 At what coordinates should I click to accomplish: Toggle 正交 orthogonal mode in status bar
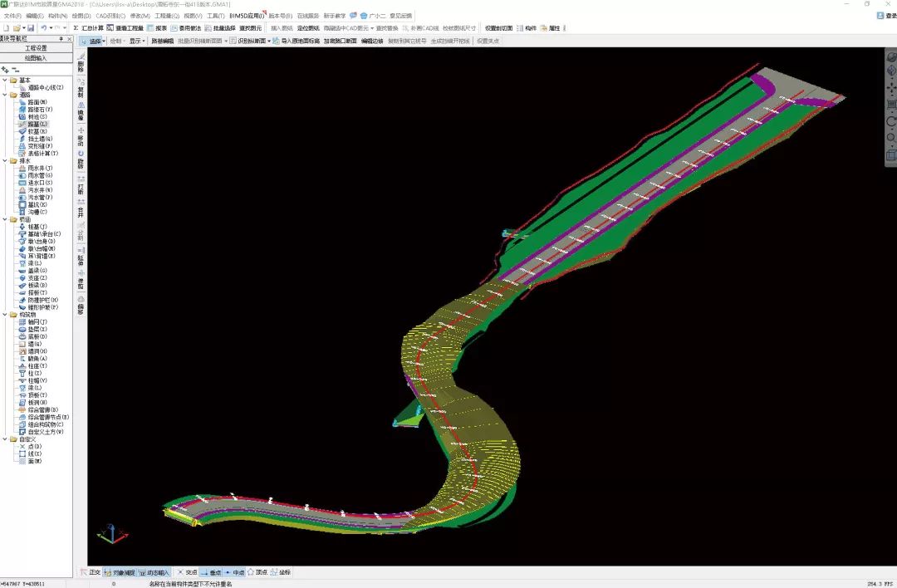coord(90,572)
